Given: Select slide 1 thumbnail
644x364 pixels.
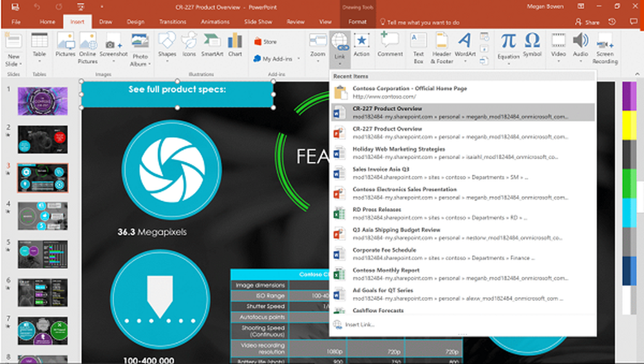Looking at the screenshot, I should point(43,101).
